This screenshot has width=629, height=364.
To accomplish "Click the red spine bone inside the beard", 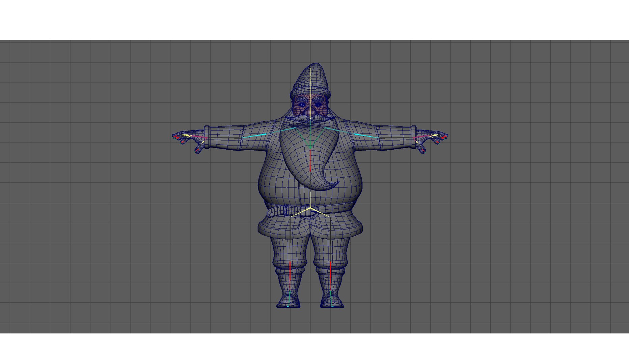I will click(310, 160).
